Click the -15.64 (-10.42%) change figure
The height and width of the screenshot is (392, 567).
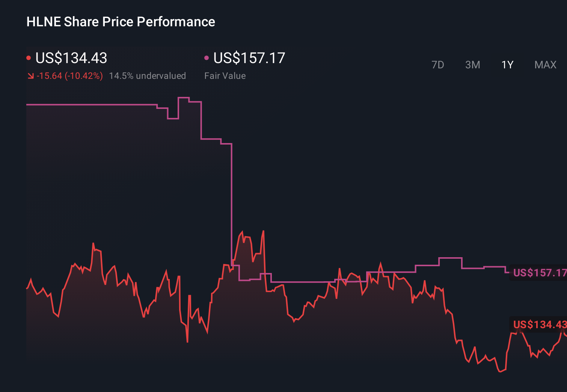tap(70, 75)
